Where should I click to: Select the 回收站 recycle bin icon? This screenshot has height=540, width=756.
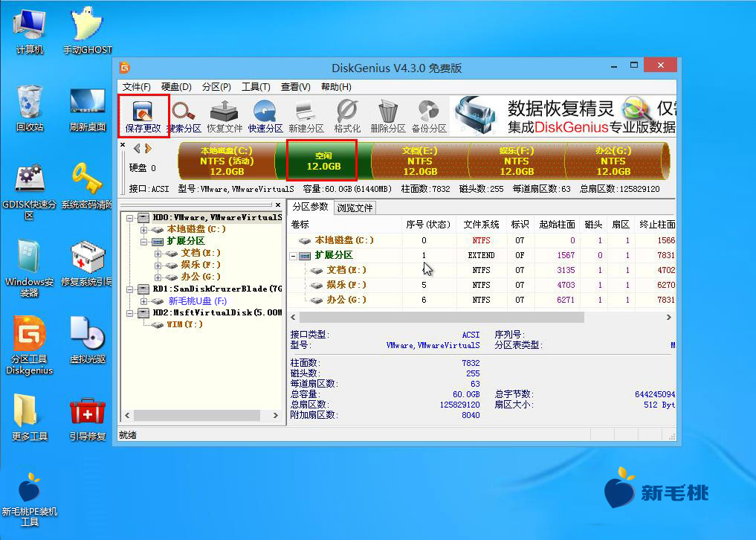click(x=30, y=109)
